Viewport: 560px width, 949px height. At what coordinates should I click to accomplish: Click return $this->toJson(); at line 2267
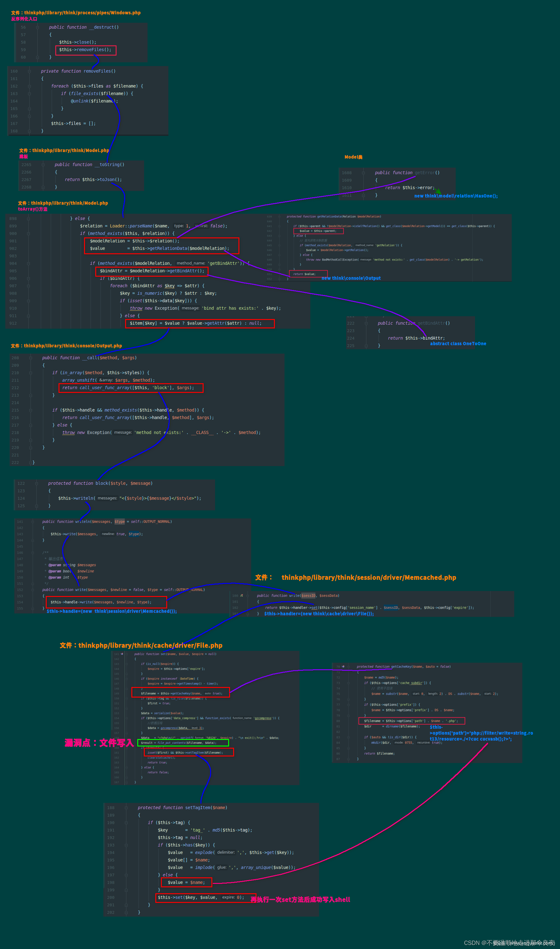(93, 180)
